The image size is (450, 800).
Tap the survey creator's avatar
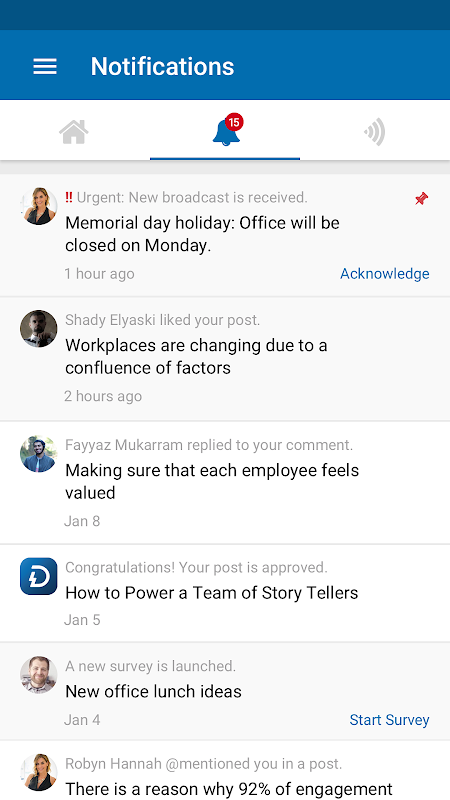[x=39, y=674]
